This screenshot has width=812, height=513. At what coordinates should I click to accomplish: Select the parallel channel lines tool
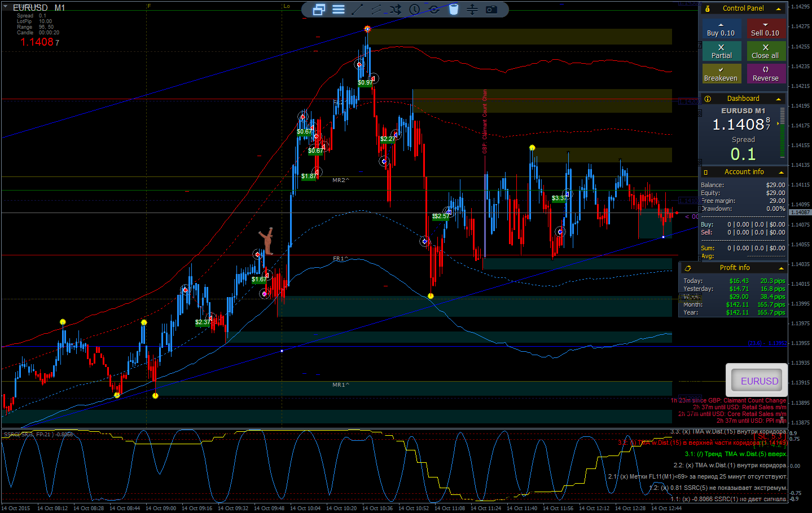click(x=376, y=10)
